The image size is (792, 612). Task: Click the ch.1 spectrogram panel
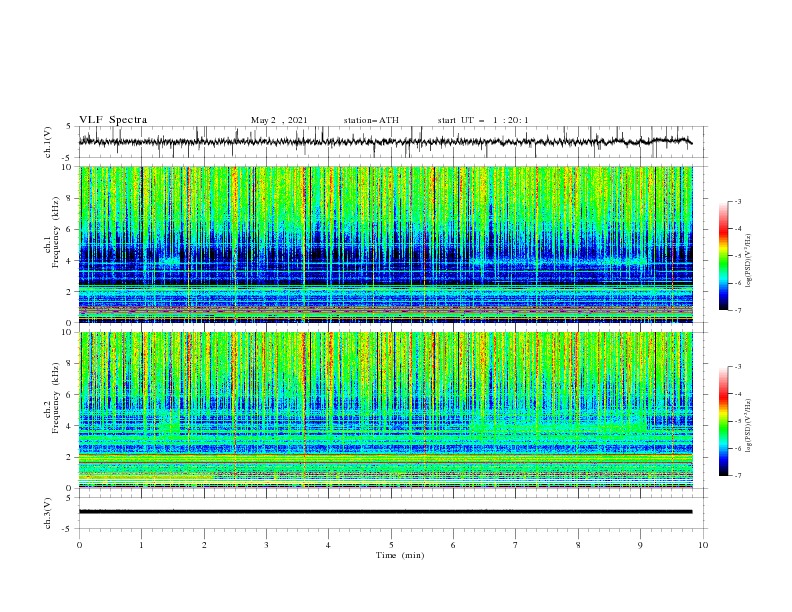(386, 244)
